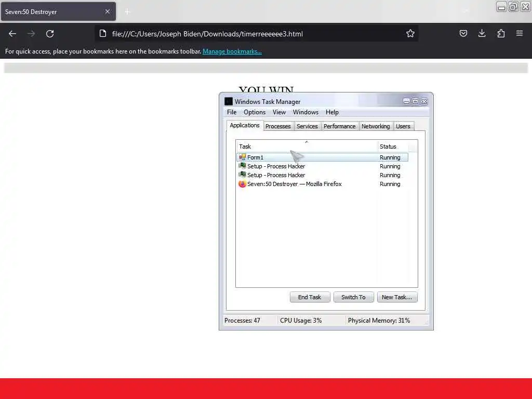Switch to the Services tab
The width and height of the screenshot is (532, 399).
coord(307,126)
